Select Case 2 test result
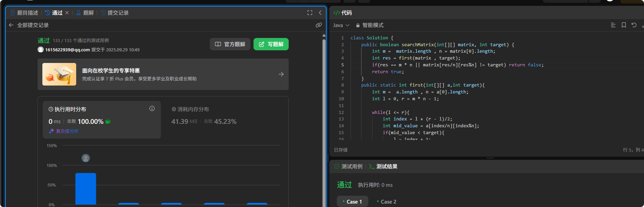644x207 pixels. [387, 202]
